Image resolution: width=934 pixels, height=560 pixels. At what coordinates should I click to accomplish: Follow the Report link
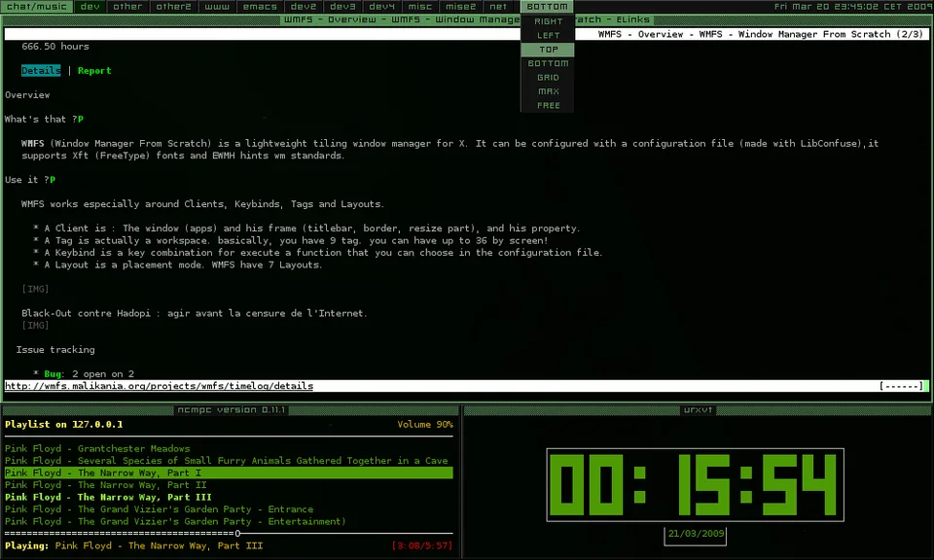pyautogui.click(x=94, y=70)
